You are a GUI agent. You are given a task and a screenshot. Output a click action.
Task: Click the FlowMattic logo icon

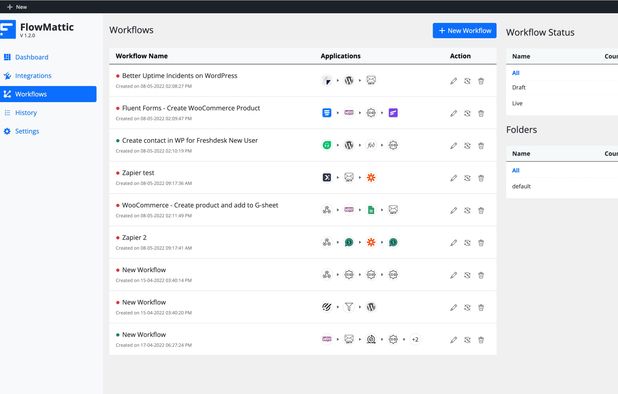(x=7, y=30)
